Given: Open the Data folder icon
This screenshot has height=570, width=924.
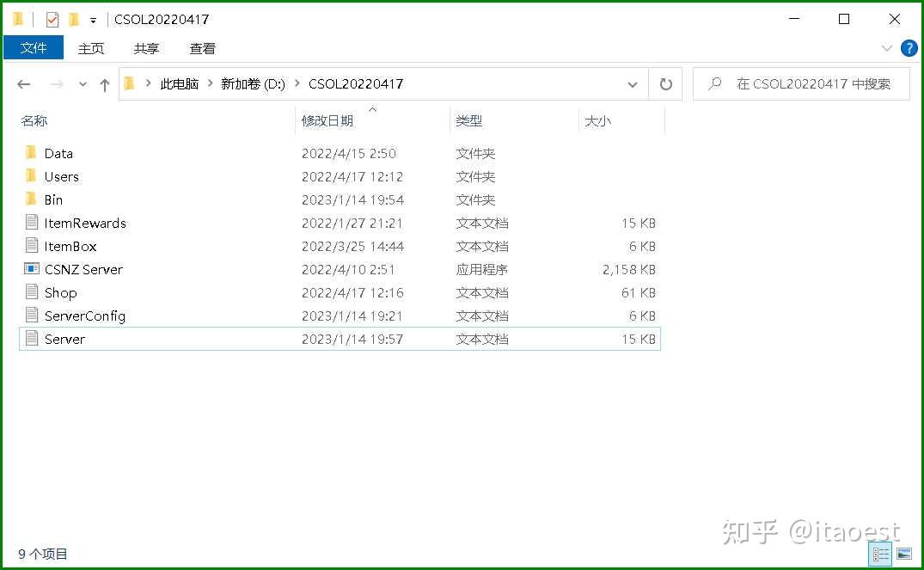Looking at the screenshot, I should [x=31, y=153].
